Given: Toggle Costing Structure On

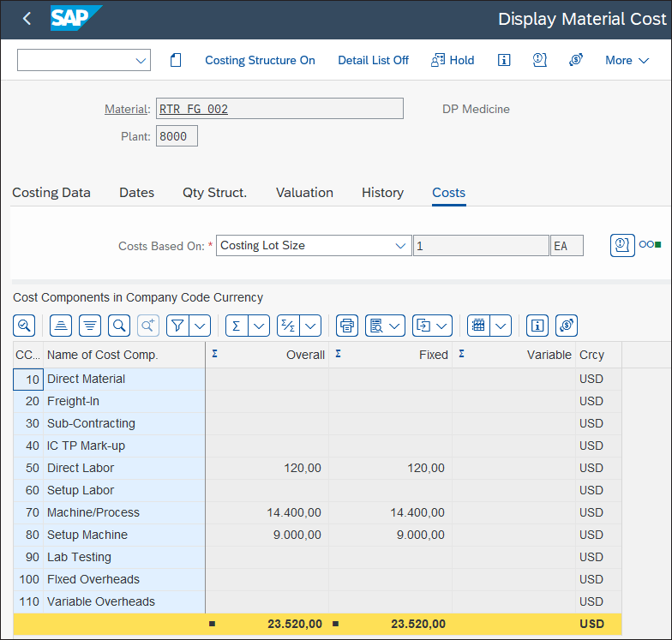Looking at the screenshot, I should 260,60.
